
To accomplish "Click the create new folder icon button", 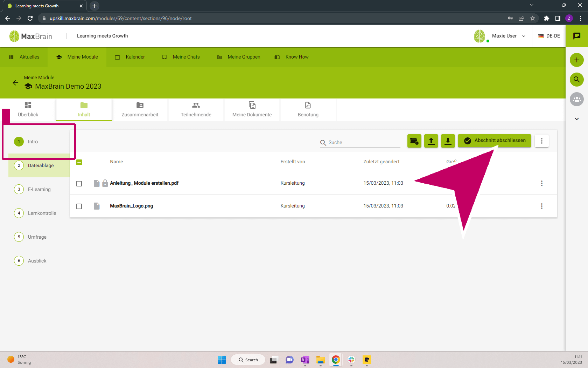I will (414, 141).
